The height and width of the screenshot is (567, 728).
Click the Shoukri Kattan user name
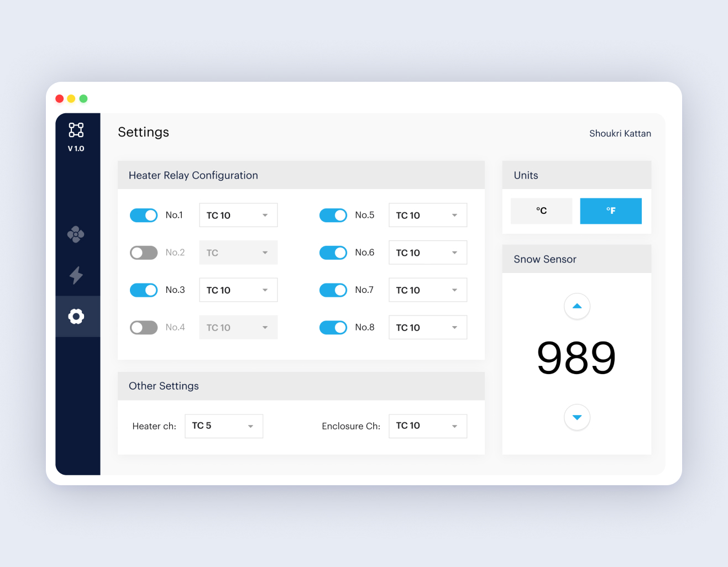pos(620,134)
